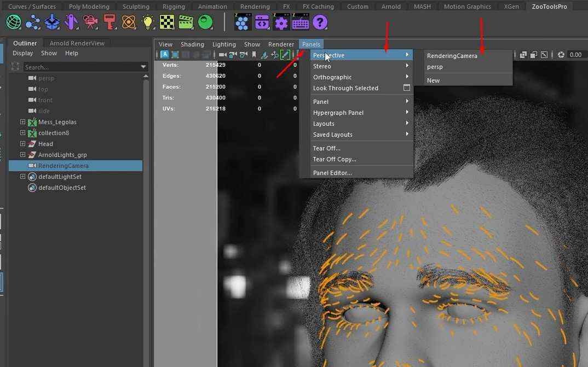
Task: Open the checkerboard UV tools shelf icon
Action: coord(166,22)
